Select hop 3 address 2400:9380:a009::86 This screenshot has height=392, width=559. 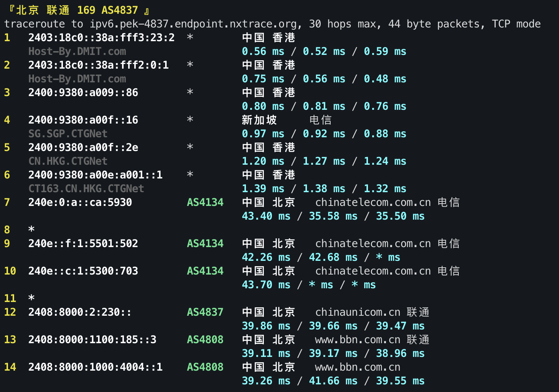pos(83,93)
